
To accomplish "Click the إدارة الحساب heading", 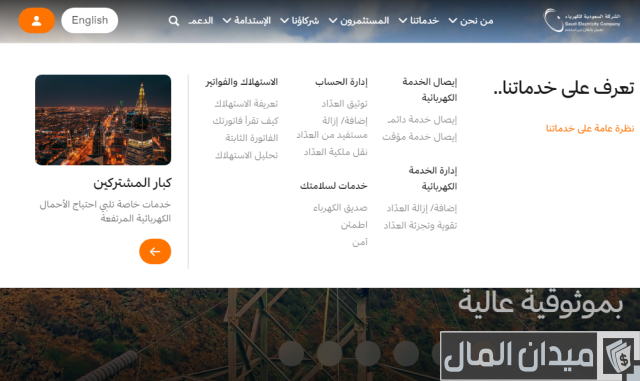I will tap(341, 82).
